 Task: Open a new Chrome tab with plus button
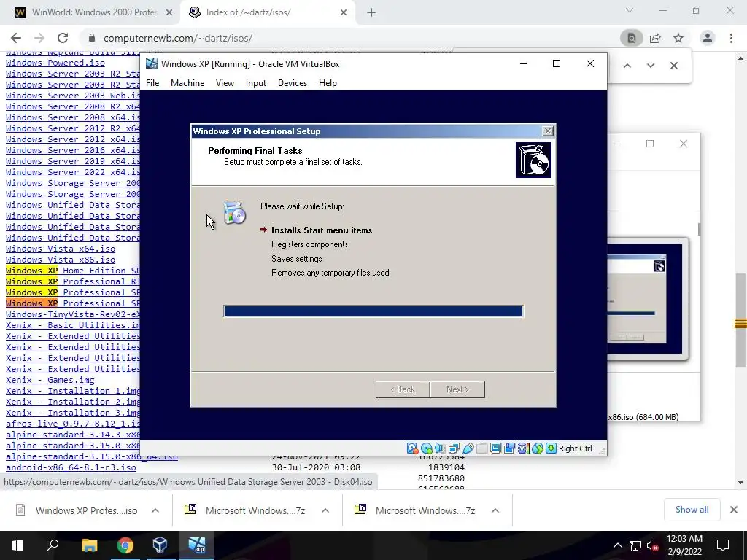(x=371, y=13)
